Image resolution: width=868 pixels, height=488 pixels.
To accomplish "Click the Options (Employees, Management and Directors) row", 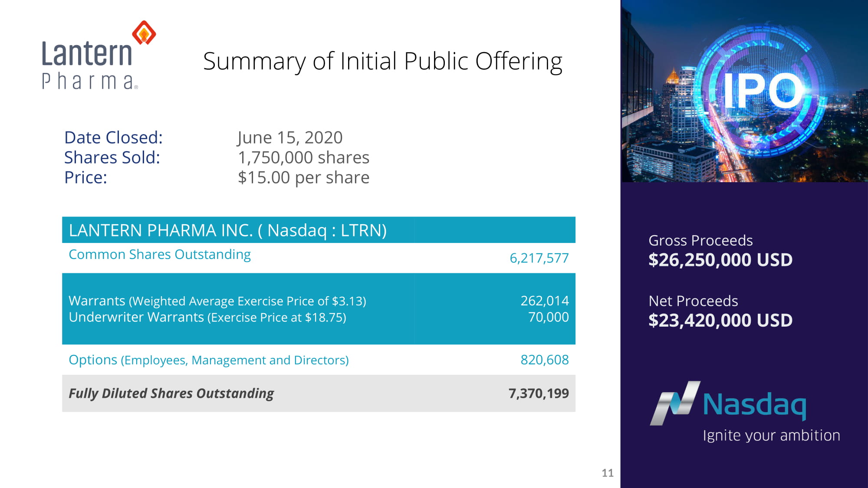I will click(x=319, y=360).
